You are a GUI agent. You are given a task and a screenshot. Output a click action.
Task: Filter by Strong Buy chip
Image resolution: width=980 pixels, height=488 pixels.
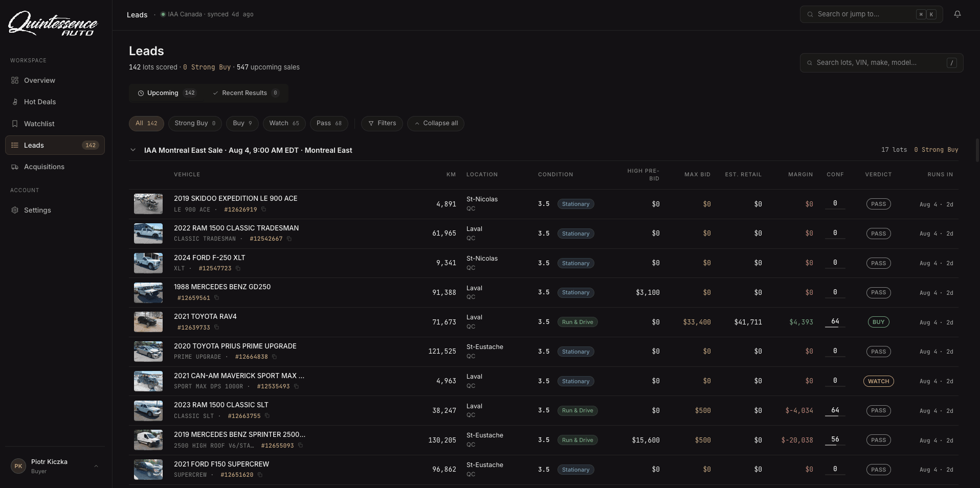pyautogui.click(x=195, y=123)
